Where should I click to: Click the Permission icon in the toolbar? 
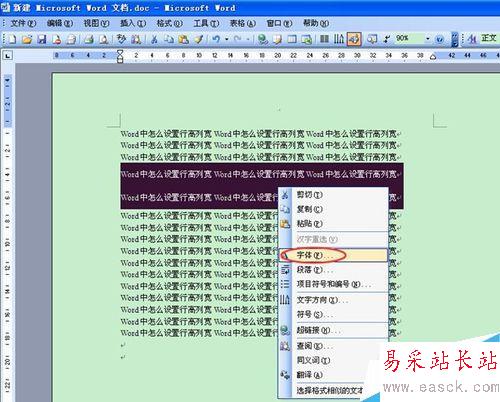(x=57, y=39)
